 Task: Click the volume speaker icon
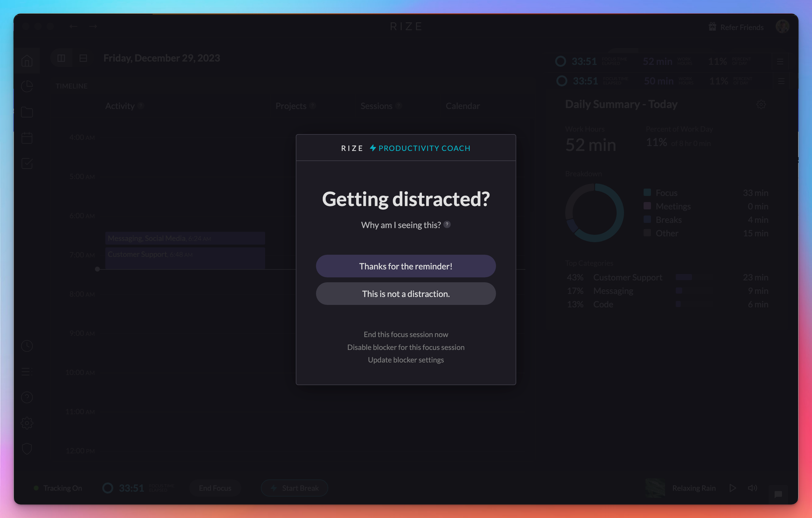tap(752, 488)
